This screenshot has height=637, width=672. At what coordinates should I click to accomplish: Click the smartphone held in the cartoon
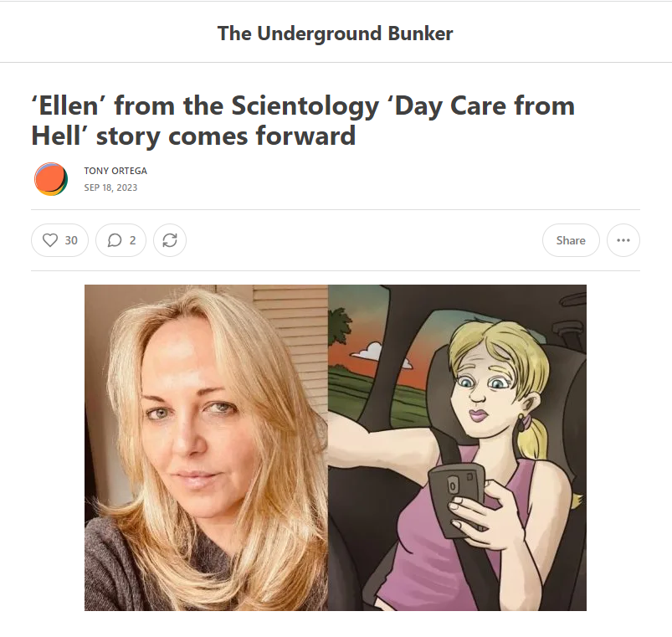[456, 500]
